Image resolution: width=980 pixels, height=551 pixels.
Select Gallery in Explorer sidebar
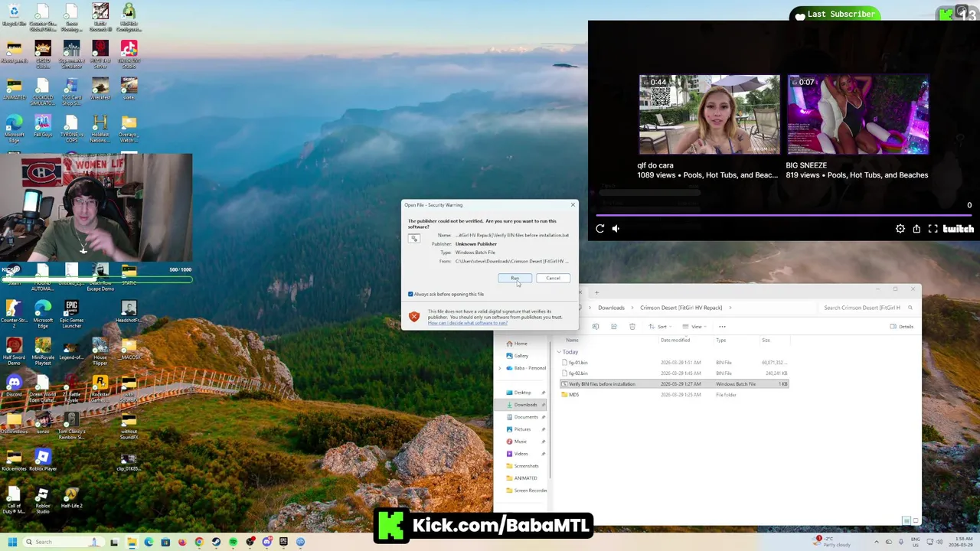[x=521, y=356]
